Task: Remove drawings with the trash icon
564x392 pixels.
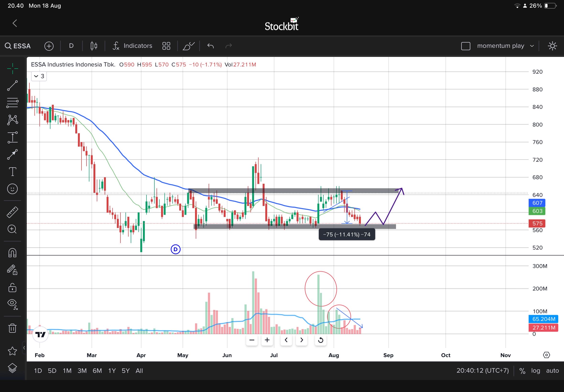Action: [x=12, y=328]
